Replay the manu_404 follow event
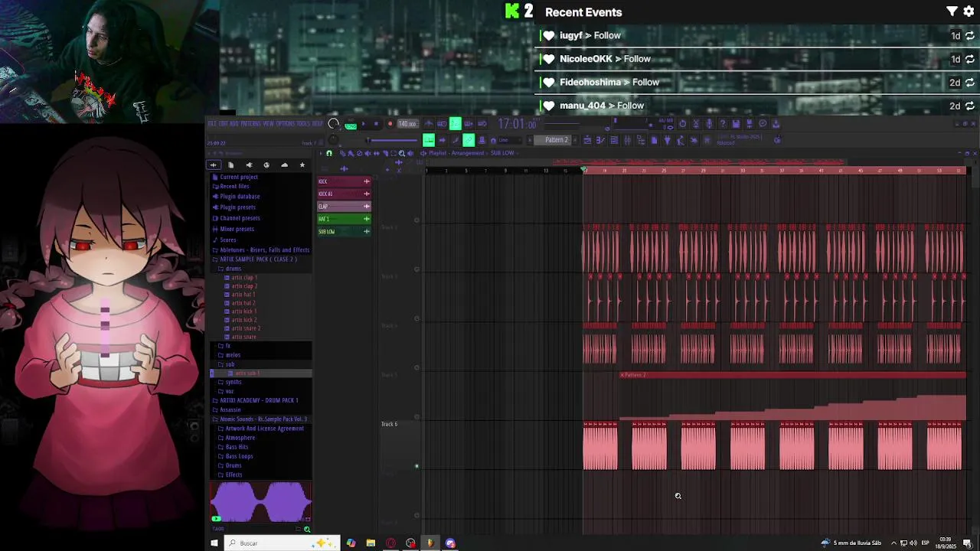980x551 pixels. (970, 106)
